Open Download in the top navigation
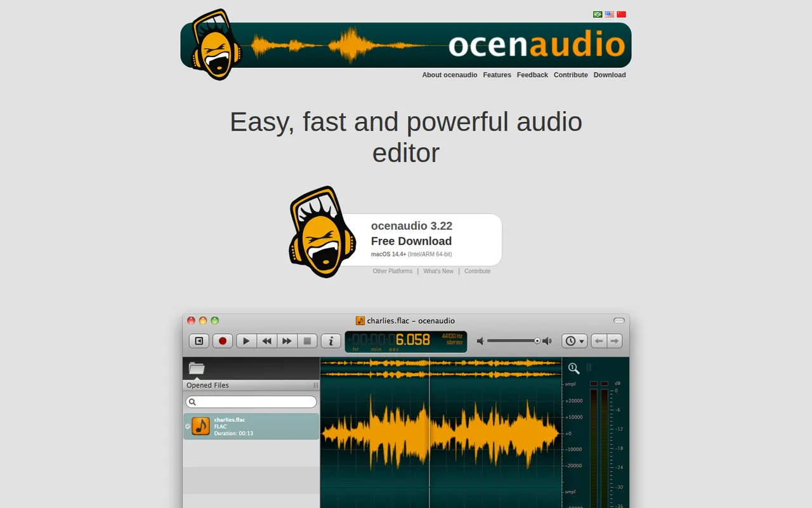Screen dimensions: 812x508 click(610, 75)
